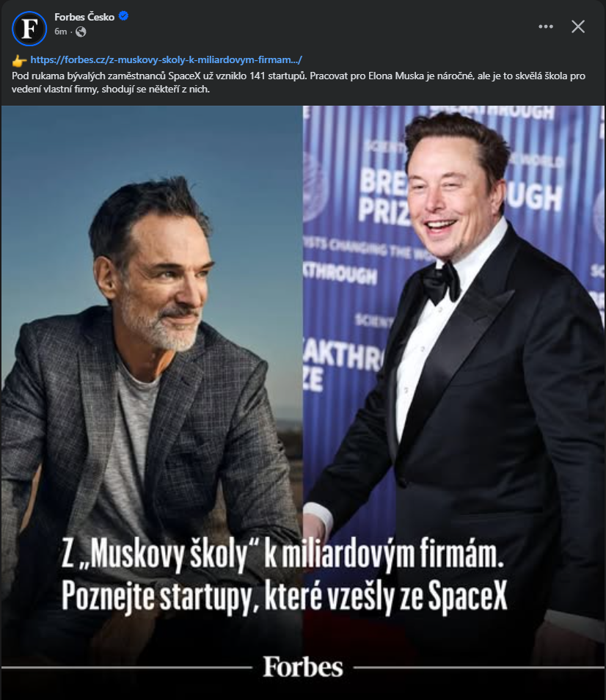606x700 pixels.
Task: Click the Forbes logo on the image
Action: [303, 667]
